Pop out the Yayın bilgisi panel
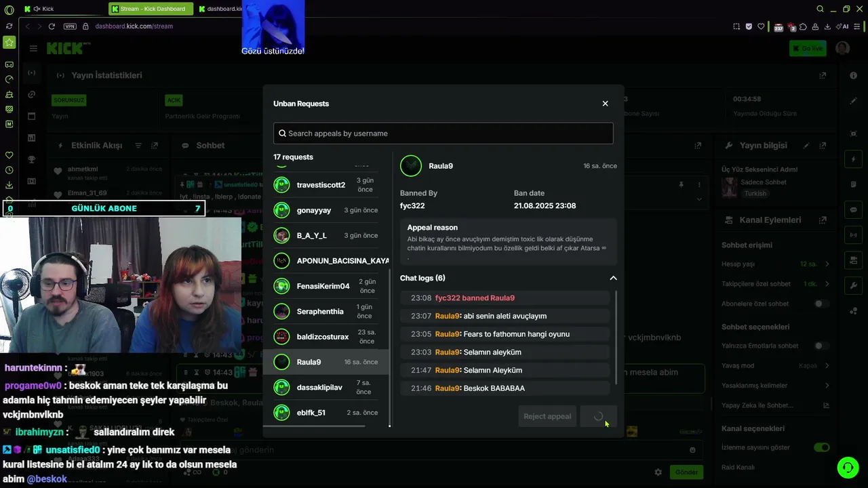The width and height of the screenshot is (868, 488). [x=823, y=146]
